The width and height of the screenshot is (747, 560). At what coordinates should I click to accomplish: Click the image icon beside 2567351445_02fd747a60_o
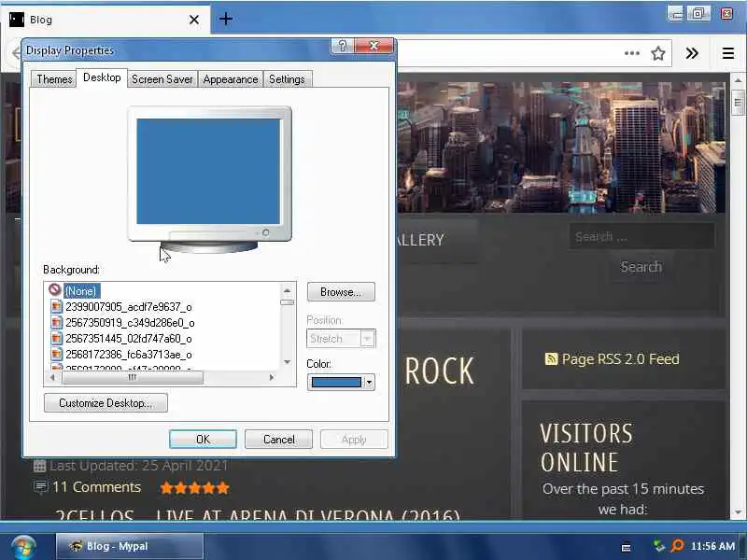click(x=57, y=339)
